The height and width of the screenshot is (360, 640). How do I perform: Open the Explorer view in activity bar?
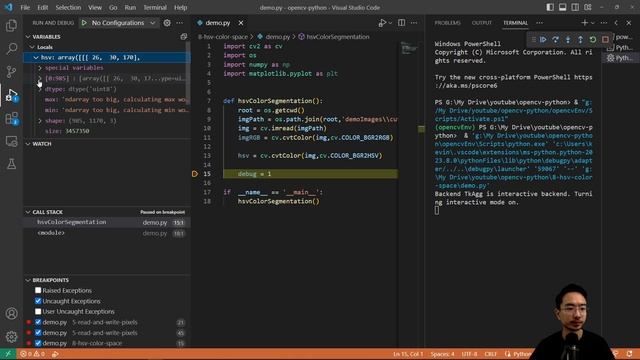click(11, 26)
